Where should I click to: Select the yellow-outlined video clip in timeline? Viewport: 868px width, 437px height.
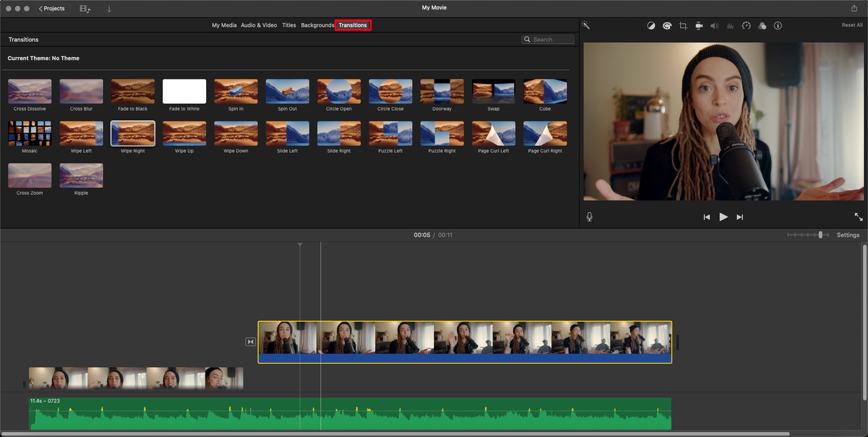(465, 342)
